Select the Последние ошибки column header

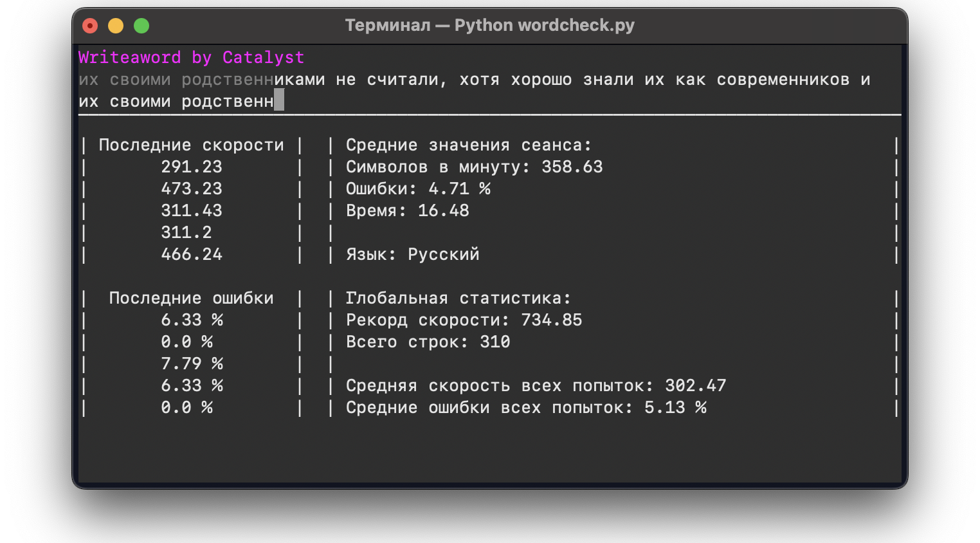[190, 298]
